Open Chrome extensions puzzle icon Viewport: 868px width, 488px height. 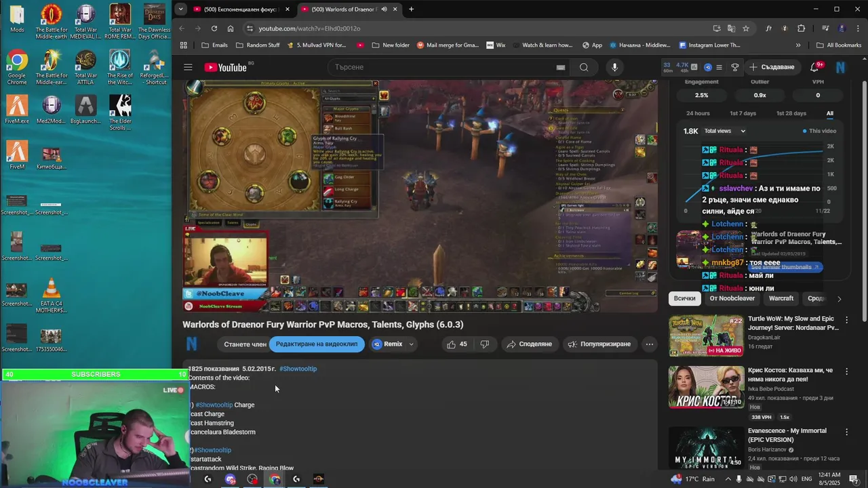(x=802, y=28)
